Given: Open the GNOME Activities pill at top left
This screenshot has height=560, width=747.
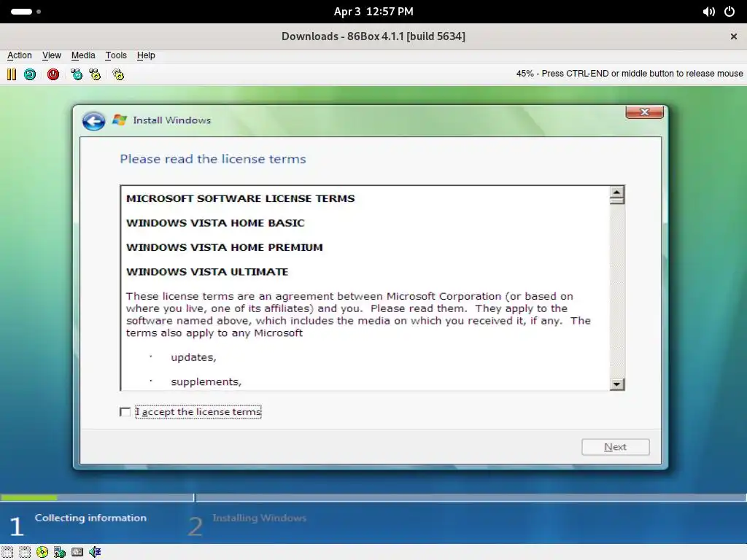Looking at the screenshot, I should [x=26, y=12].
